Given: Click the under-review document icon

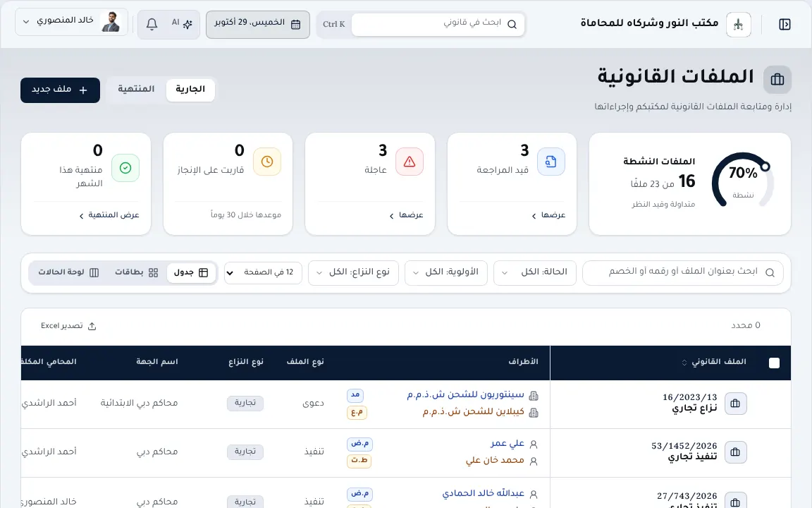Looking at the screenshot, I should click(551, 161).
